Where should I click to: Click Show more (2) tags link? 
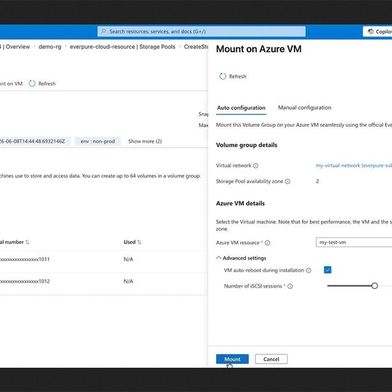(x=145, y=141)
